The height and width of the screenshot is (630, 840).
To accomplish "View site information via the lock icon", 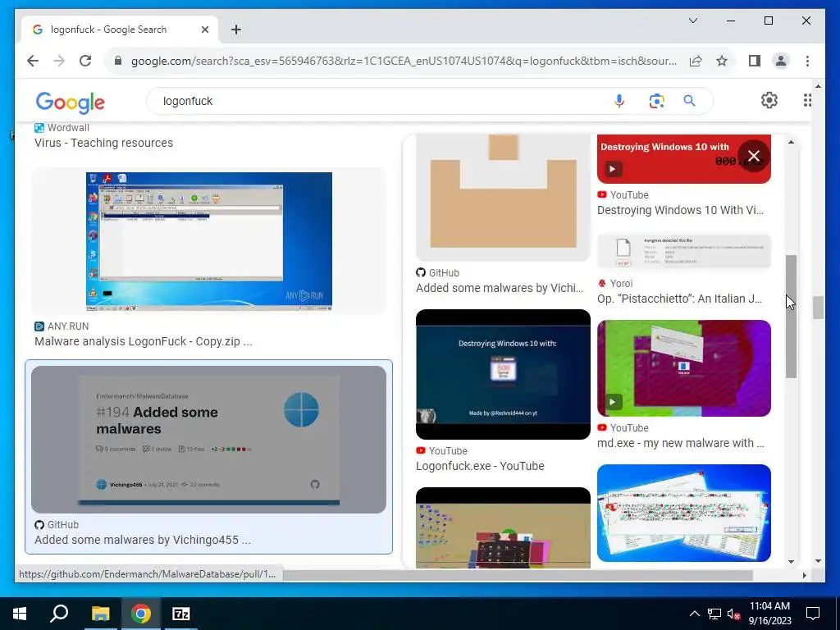I will coord(118,61).
